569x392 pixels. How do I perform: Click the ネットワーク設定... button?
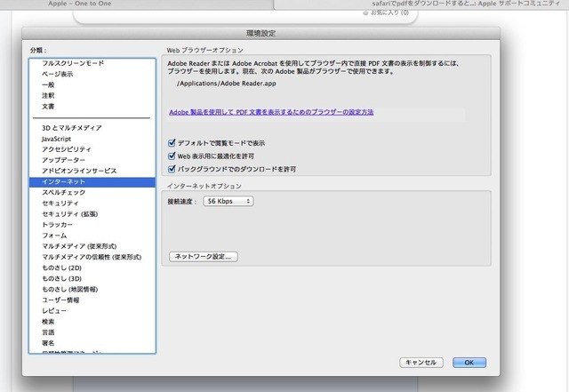point(204,257)
